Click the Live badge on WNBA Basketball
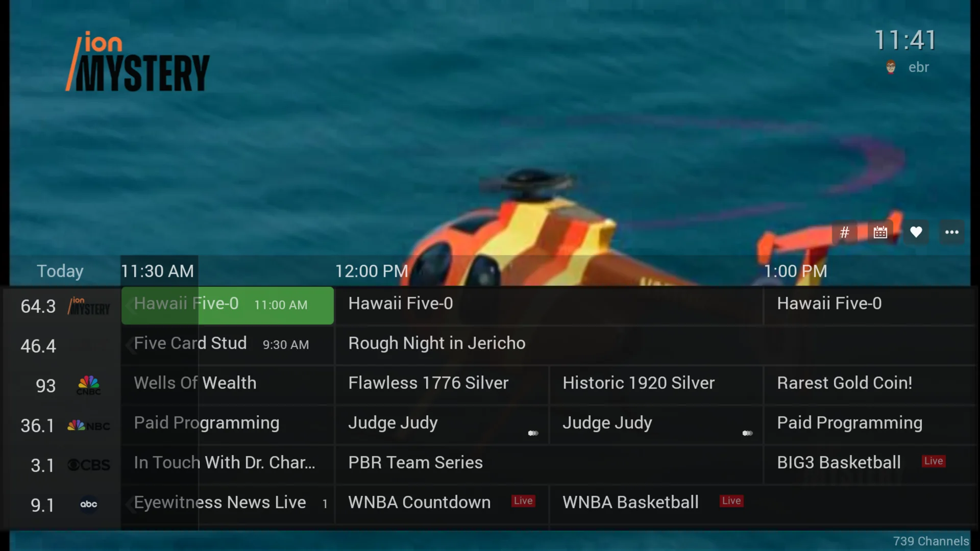The height and width of the screenshot is (551, 980). pyautogui.click(x=731, y=501)
